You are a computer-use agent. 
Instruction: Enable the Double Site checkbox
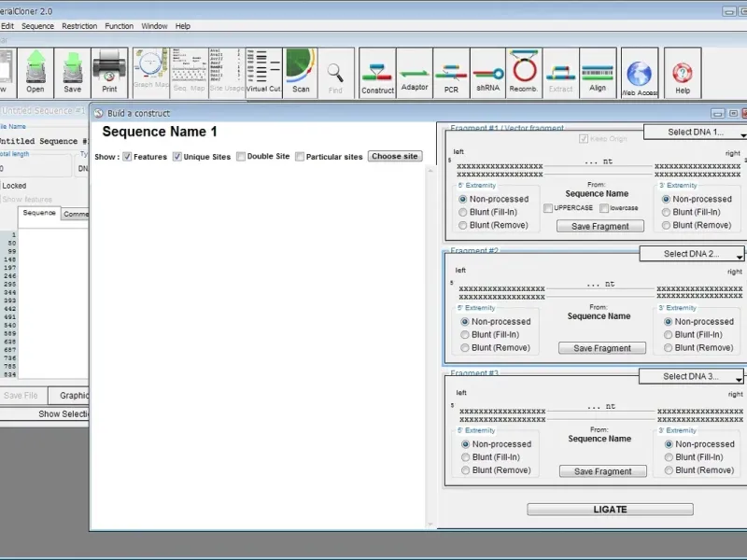pyautogui.click(x=241, y=156)
